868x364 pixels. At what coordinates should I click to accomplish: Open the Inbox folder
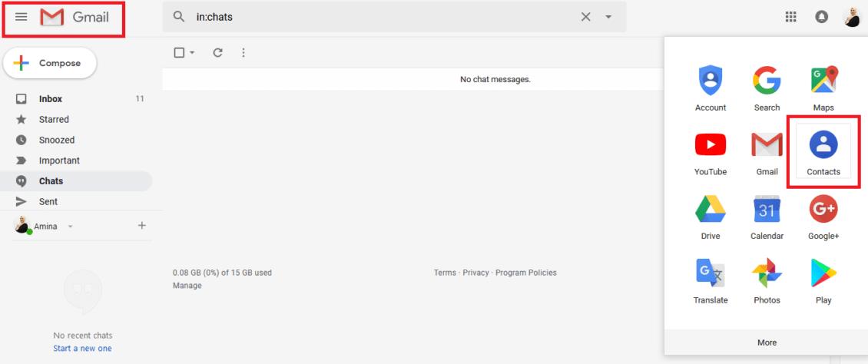[51, 99]
